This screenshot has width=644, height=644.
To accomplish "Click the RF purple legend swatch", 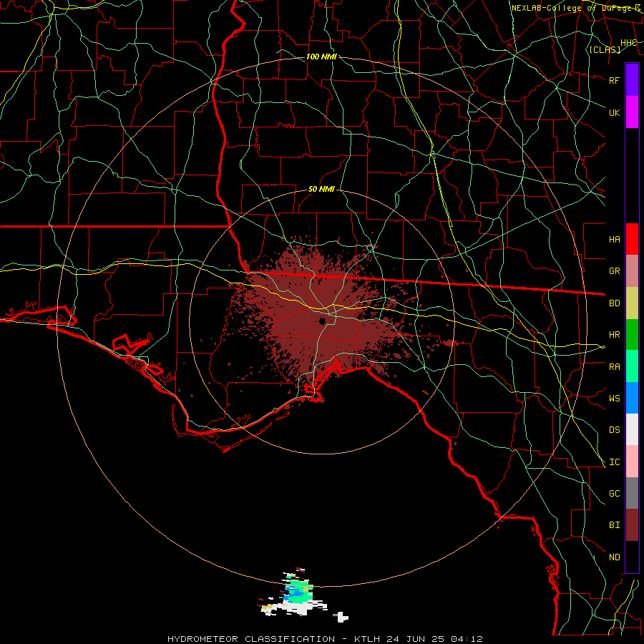I will (632, 80).
